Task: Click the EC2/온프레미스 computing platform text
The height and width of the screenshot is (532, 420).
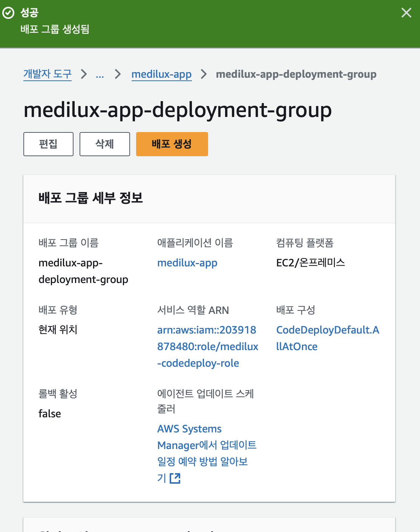Action: (311, 263)
